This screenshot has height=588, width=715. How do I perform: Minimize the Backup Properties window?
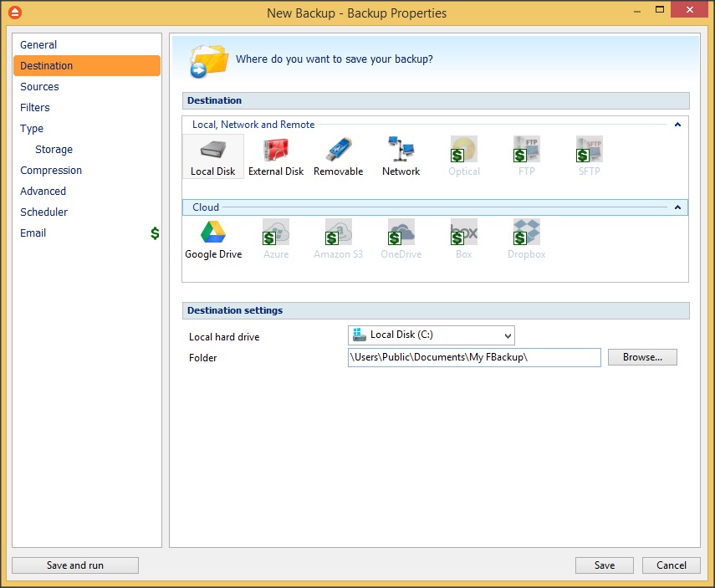coord(637,10)
